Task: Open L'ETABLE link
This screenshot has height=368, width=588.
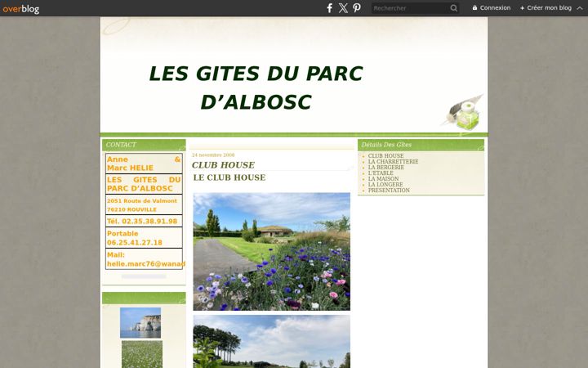Action: tap(381, 173)
